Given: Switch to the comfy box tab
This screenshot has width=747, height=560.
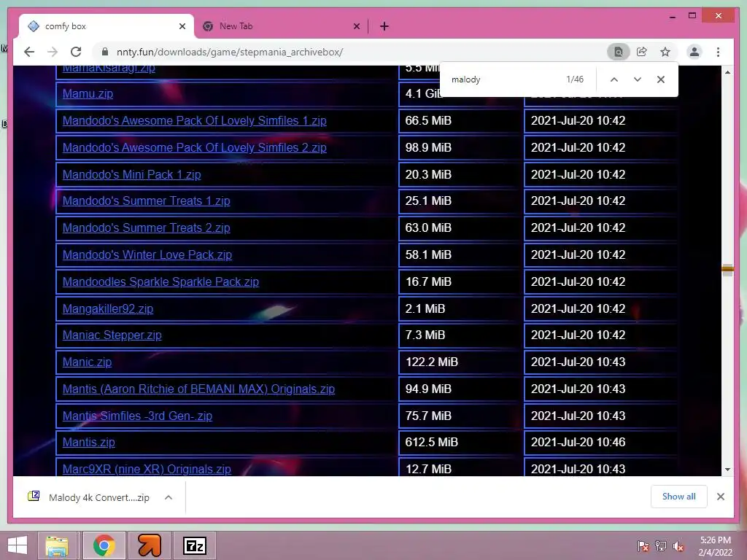Looking at the screenshot, I should pos(106,26).
